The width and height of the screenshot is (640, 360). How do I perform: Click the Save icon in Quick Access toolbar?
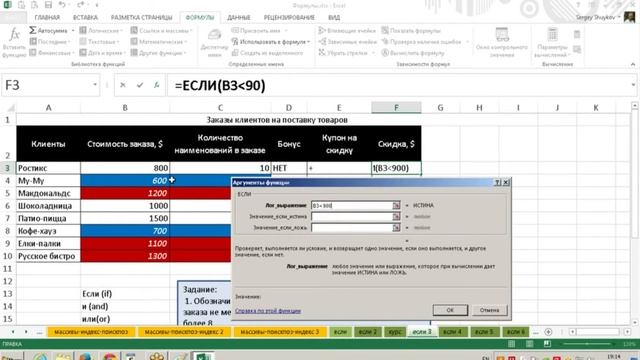point(48,5)
